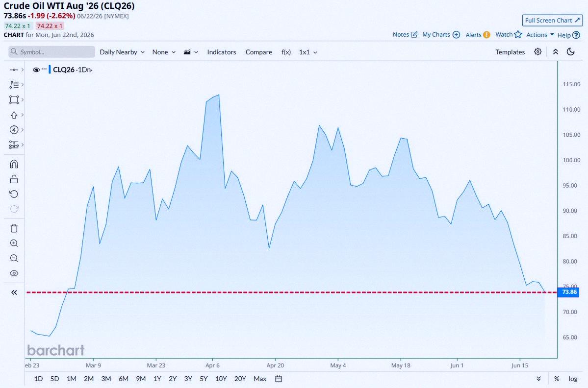Select the 1D time range

(38, 379)
